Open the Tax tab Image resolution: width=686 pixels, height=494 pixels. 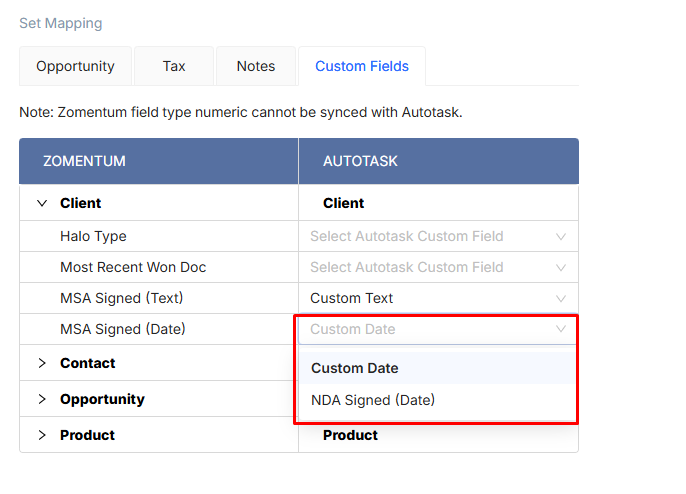click(x=174, y=66)
